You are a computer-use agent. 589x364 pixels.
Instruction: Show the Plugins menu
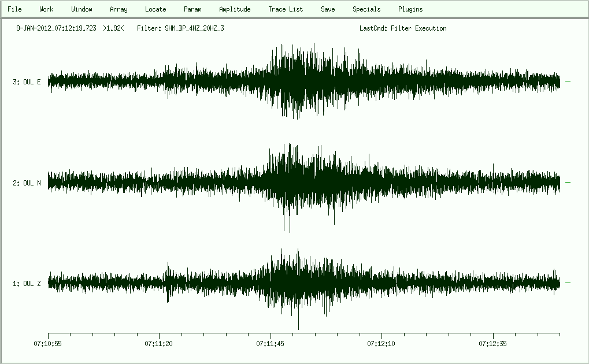click(x=410, y=9)
